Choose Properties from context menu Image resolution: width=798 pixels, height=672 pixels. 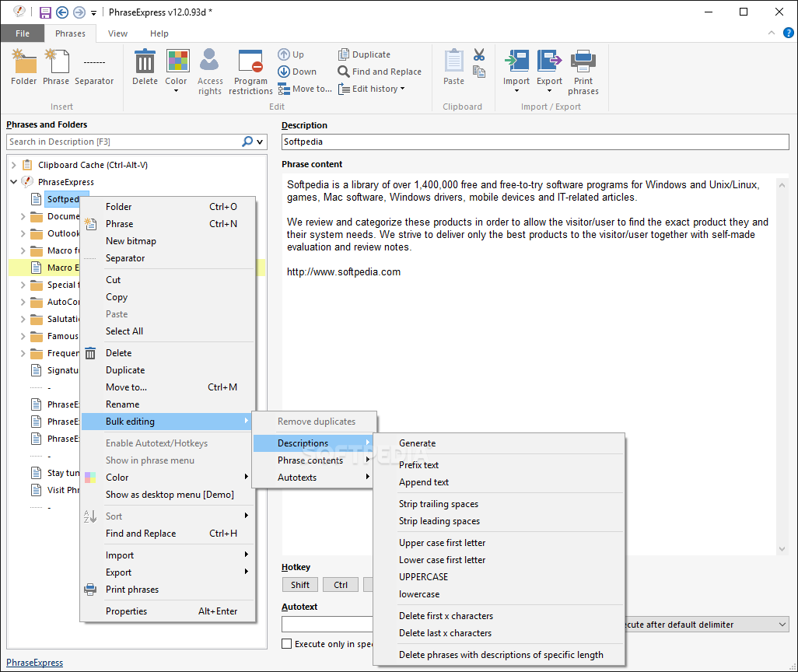168,611
